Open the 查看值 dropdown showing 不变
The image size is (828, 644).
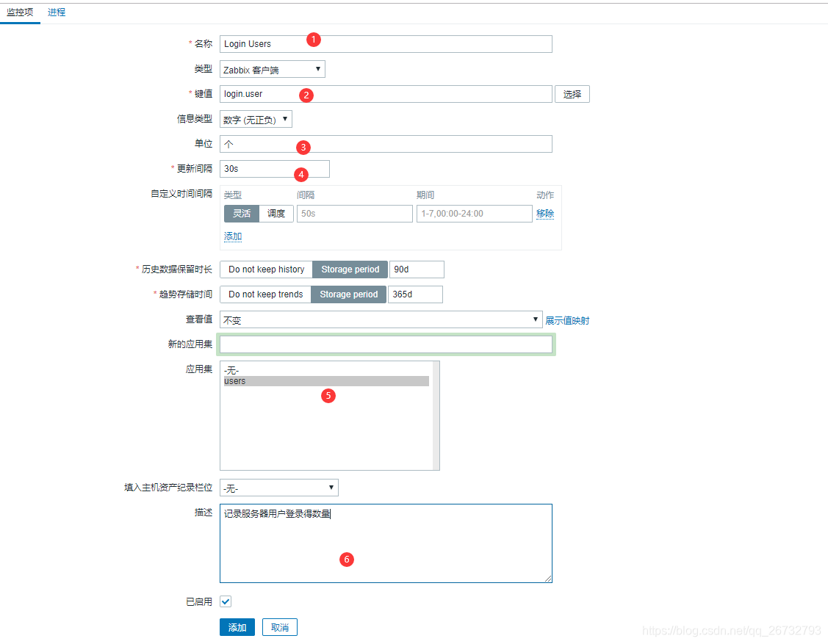381,319
